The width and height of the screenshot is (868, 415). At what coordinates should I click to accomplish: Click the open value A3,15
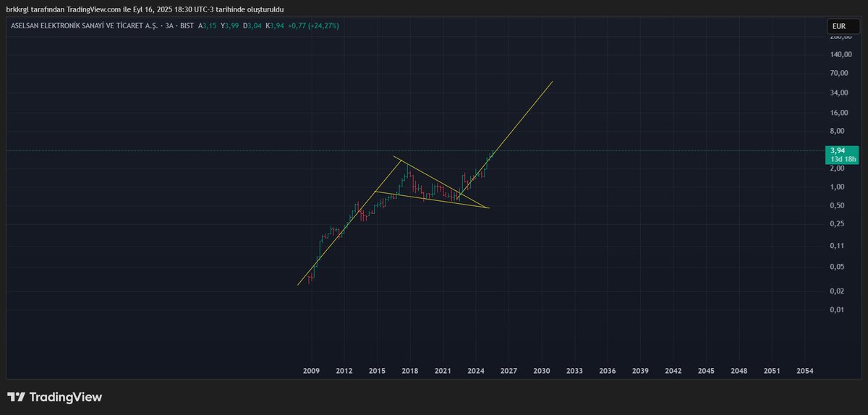[208, 25]
